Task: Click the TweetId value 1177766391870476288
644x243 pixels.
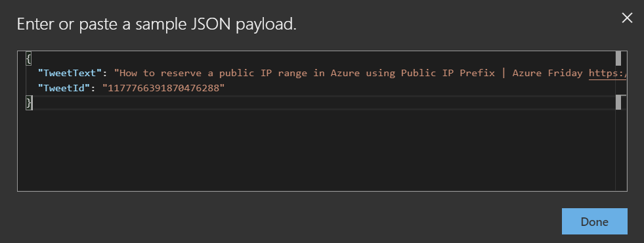Action: (x=163, y=88)
